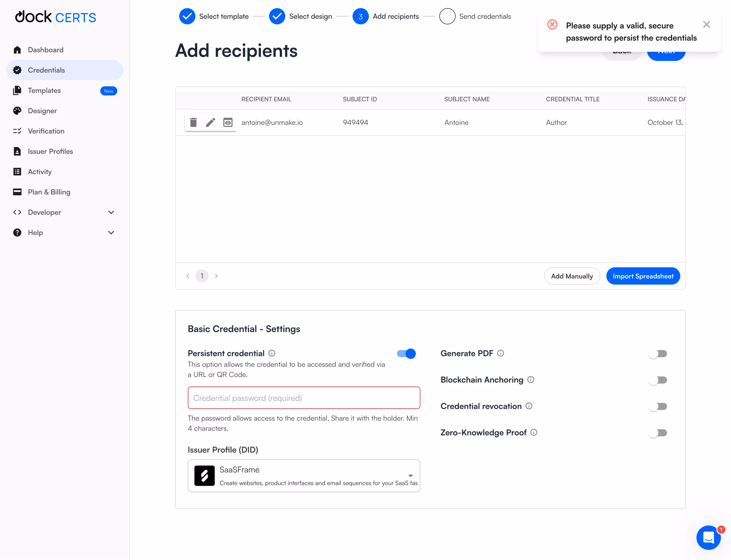The image size is (731, 560).
Task: Go to Templates in sidebar
Action: (x=44, y=90)
